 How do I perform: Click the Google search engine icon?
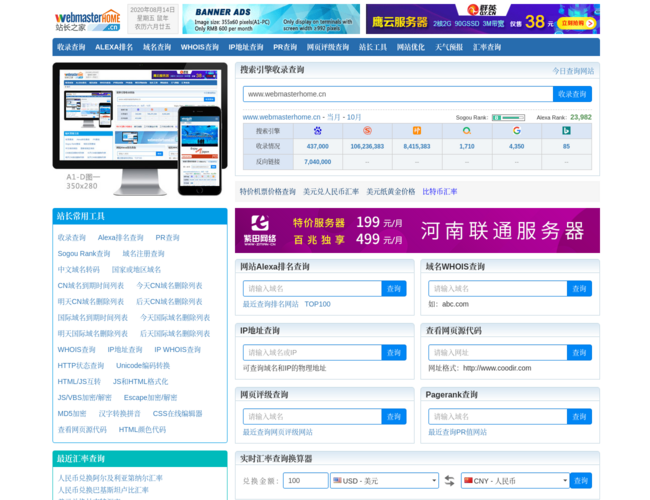coord(517,131)
